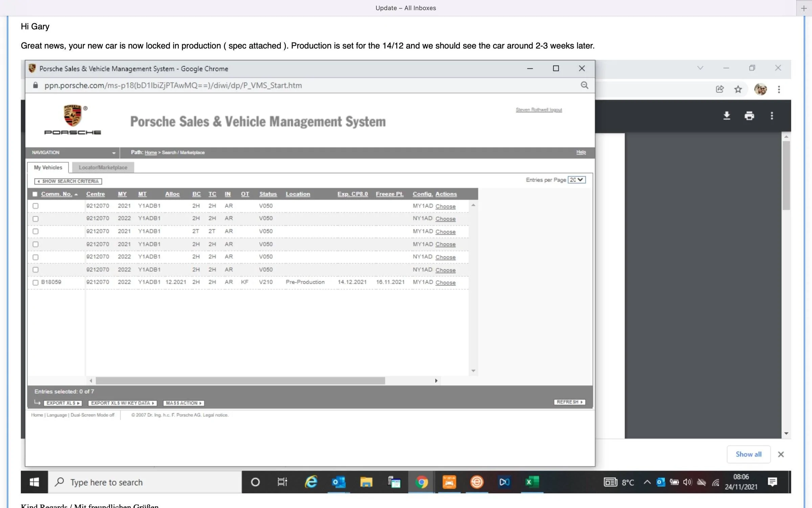Screen dimensions: 812x508
Task: Switch to the My Vehicles tab
Action: tap(48, 168)
